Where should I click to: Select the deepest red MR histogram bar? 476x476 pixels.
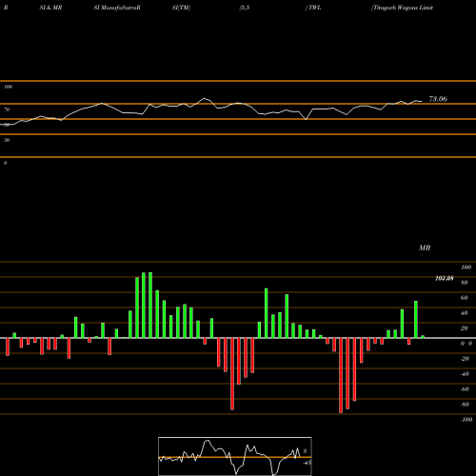tap(341, 375)
